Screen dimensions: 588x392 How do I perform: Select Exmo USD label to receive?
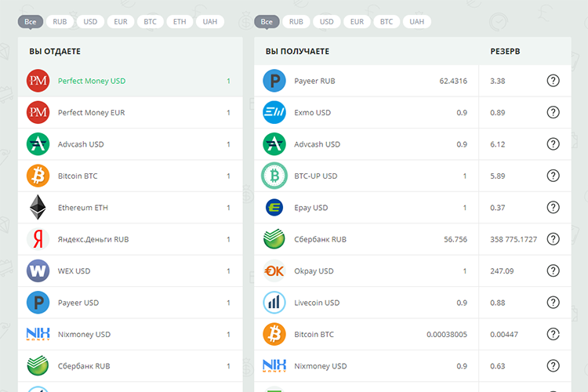(x=312, y=113)
